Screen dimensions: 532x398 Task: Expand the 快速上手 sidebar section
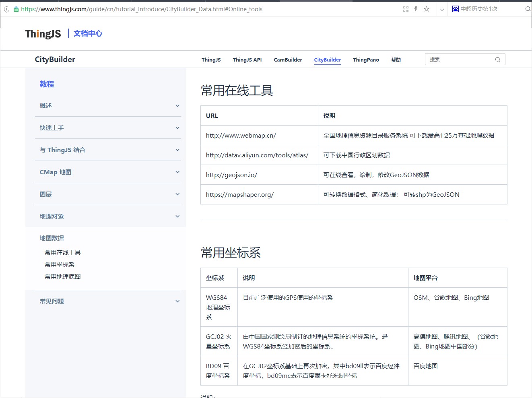pos(108,128)
